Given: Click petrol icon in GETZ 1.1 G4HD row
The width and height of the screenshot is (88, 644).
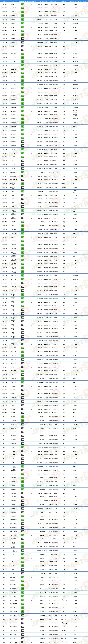Looking at the screenshot, I should coord(23,149).
